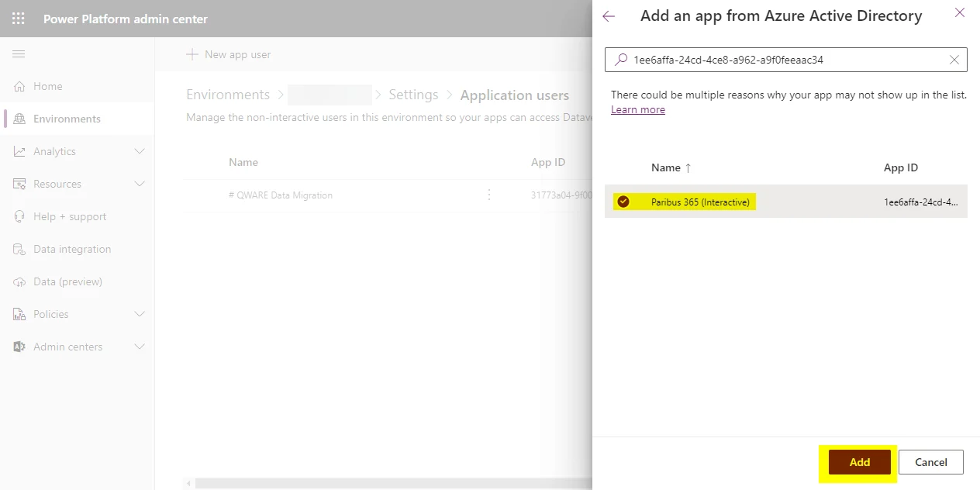Click the Help + support headset icon
980x490 pixels.
(19, 216)
